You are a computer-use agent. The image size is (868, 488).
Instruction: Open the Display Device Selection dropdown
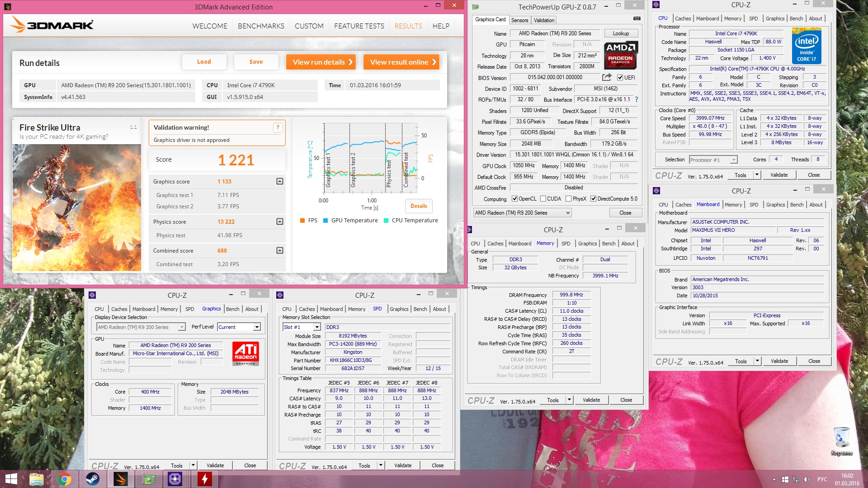tap(140, 327)
